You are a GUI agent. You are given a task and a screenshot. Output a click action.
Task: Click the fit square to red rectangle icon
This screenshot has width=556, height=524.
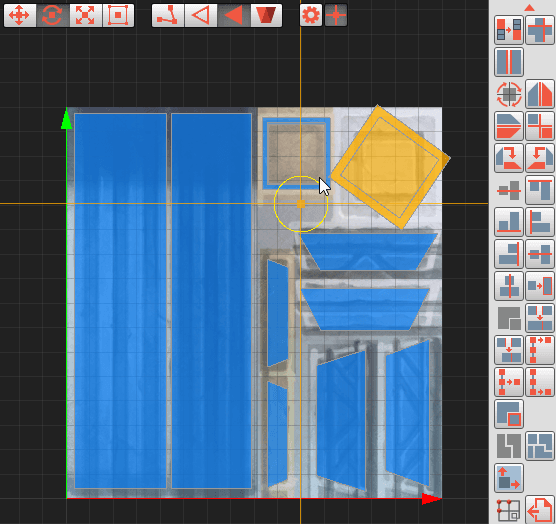540,286
